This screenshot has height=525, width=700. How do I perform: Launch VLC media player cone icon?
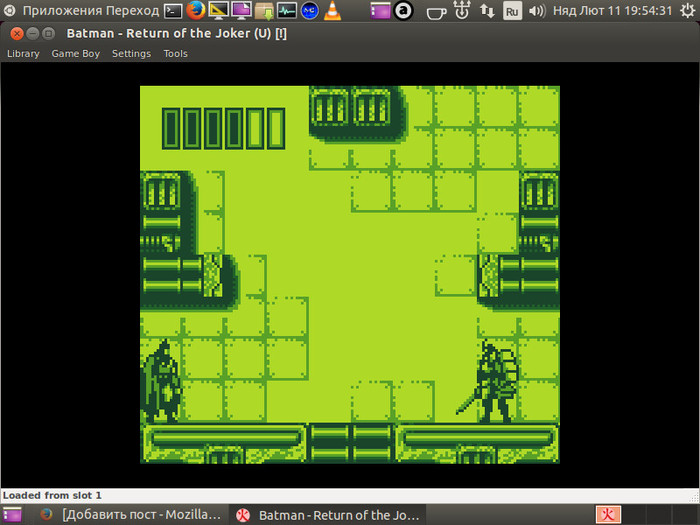pos(332,11)
